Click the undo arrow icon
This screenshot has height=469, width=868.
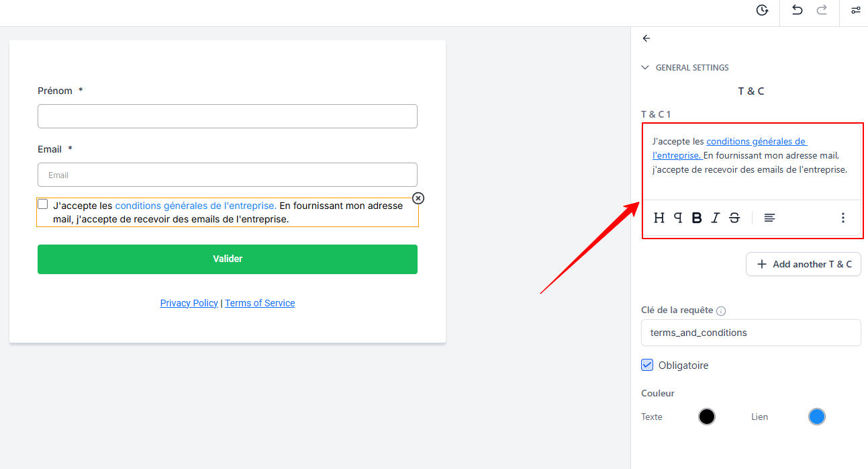(x=797, y=10)
